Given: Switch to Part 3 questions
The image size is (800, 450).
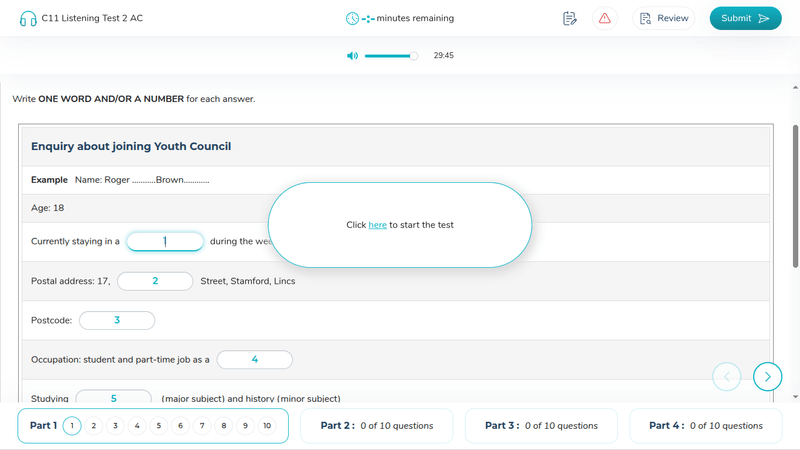Looking at the screenshot, I should click(x=541, y=426).
